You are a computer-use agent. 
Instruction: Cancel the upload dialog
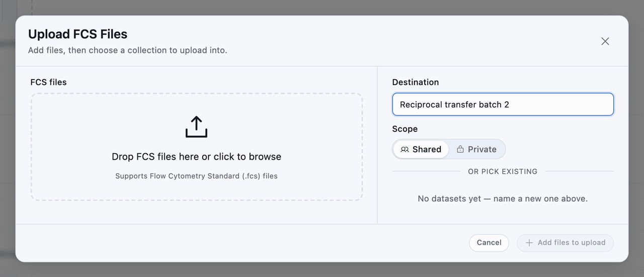489,243
